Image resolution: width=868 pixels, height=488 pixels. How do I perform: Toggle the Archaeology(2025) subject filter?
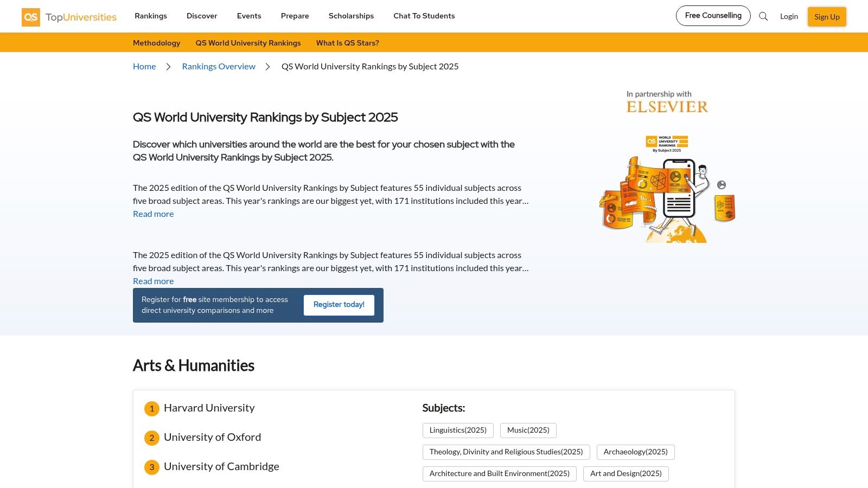[x=635, y=452]
